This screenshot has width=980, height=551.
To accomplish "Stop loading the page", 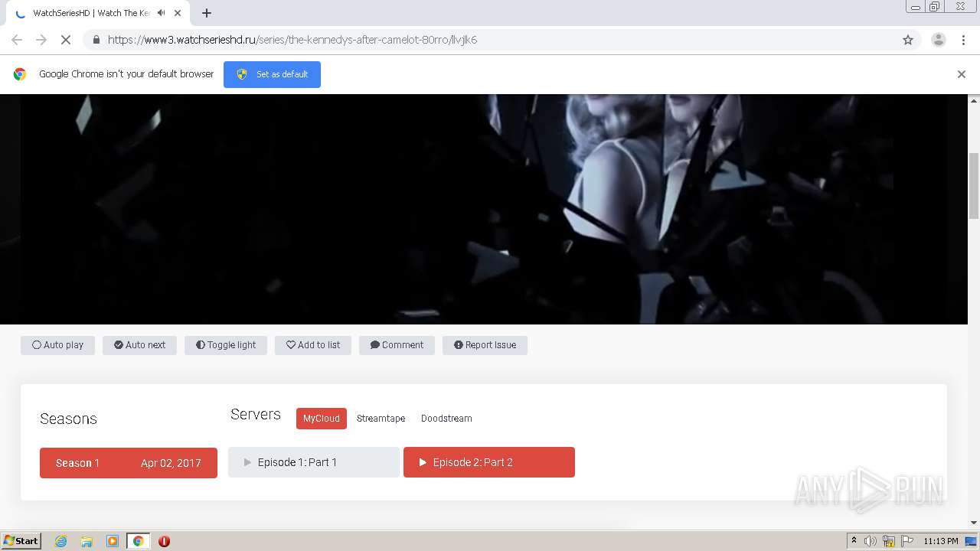I will click(x=67, y=40).
